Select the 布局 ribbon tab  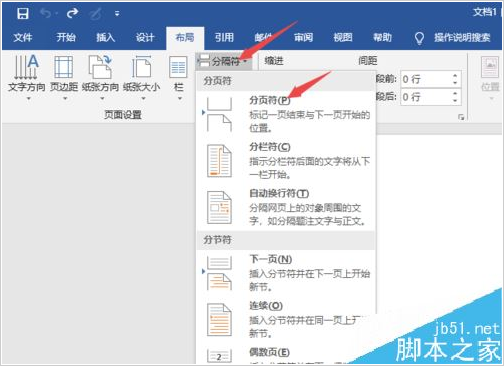[x=185, y=37]
